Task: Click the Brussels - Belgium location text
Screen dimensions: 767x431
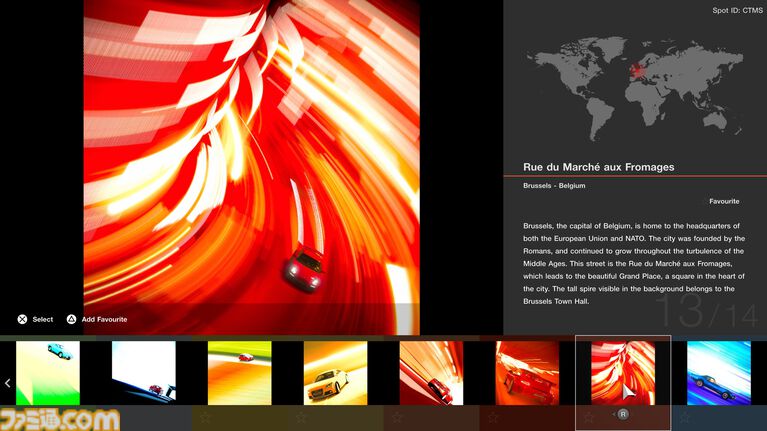Action: 554,185
